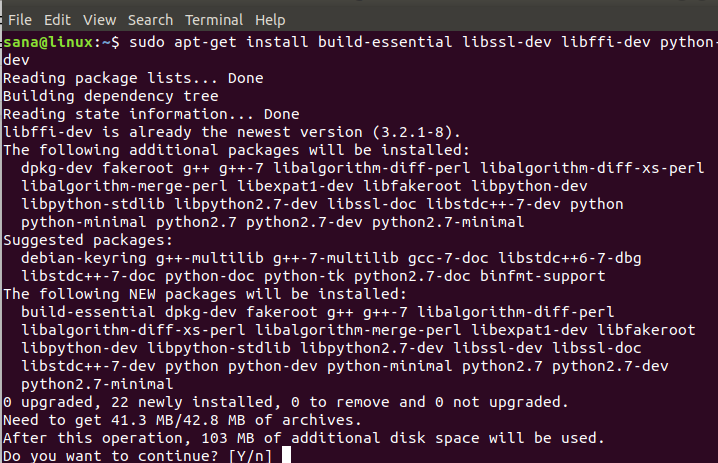Click the 'Building dependency tree' line
This screenshot has height=463, width=718.
tap(110, 96)
